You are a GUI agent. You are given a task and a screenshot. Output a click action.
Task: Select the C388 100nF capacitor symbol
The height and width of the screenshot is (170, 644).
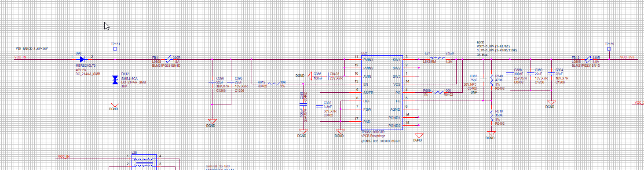[510, 74]
